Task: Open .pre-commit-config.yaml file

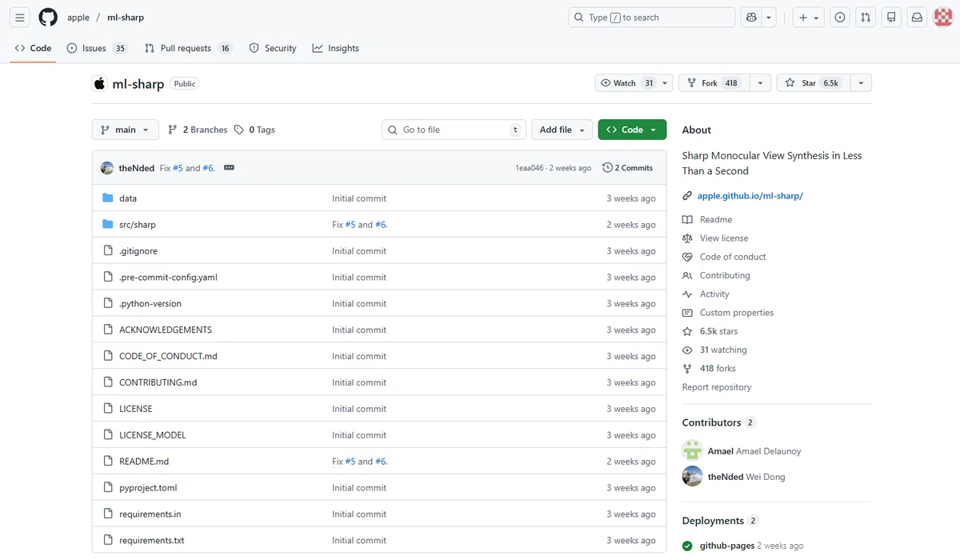Action: click(x=168, y=278)
